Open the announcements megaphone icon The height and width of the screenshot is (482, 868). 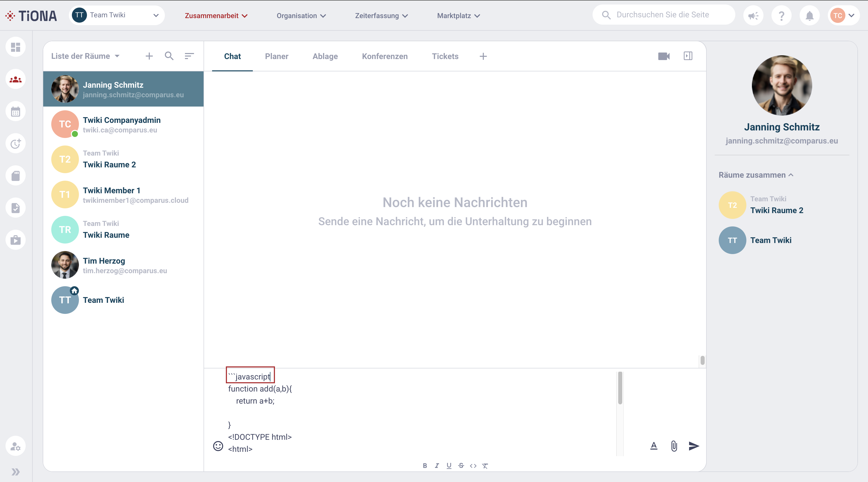pos(753,16)
